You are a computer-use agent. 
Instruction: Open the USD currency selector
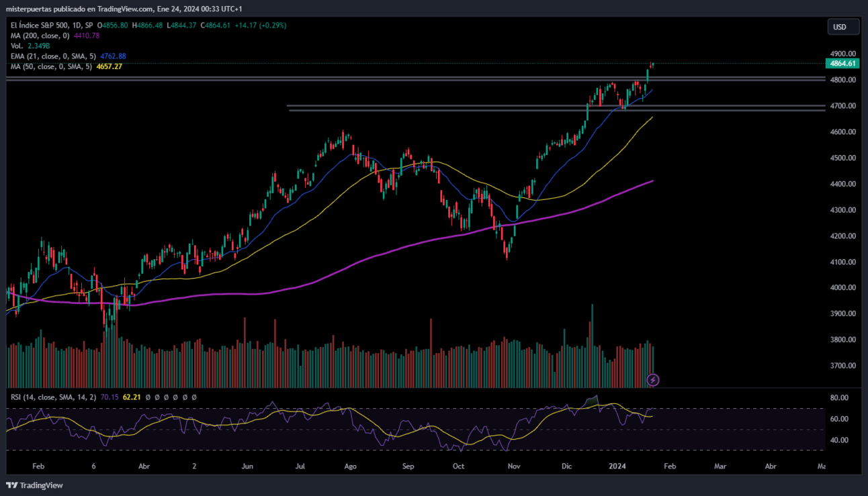coord(843,27)
